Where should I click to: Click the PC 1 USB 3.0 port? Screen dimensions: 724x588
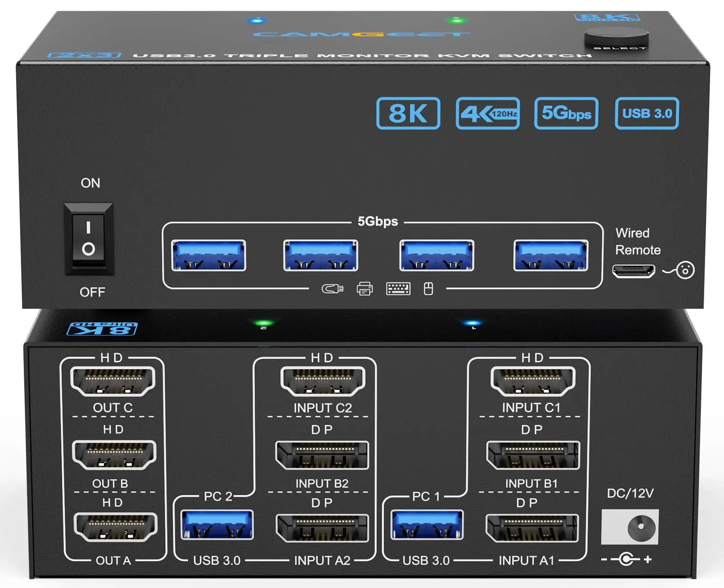(427, 525)
